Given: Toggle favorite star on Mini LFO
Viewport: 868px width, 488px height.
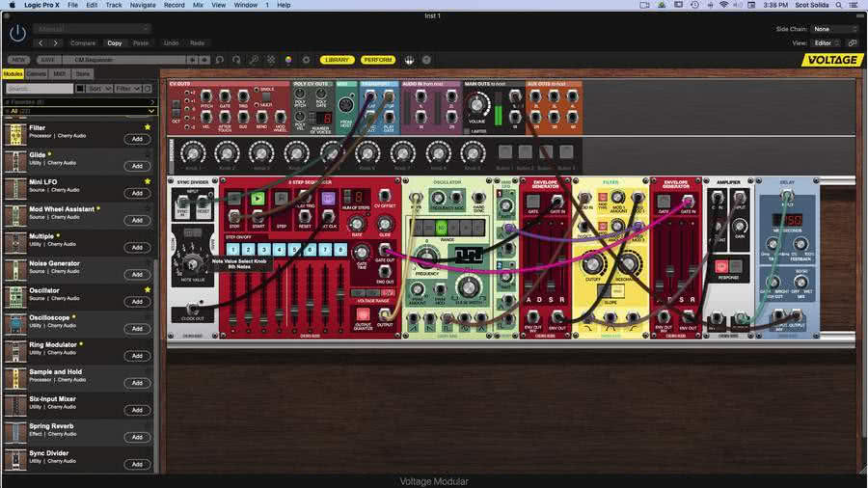Looking at the screenshot, I should [x=148, y=181].
